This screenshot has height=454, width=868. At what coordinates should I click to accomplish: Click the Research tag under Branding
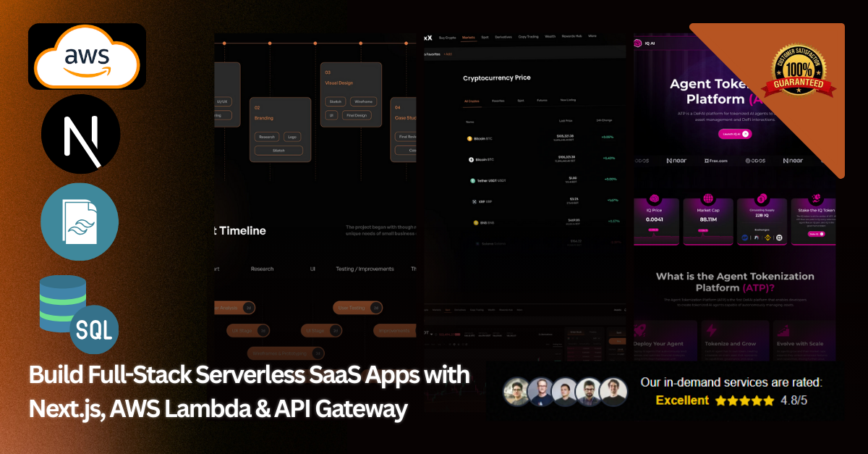coord(267,137)
